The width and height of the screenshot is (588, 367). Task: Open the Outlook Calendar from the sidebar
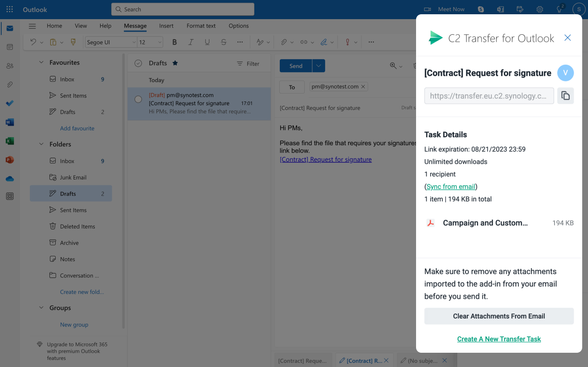(9, 47)
